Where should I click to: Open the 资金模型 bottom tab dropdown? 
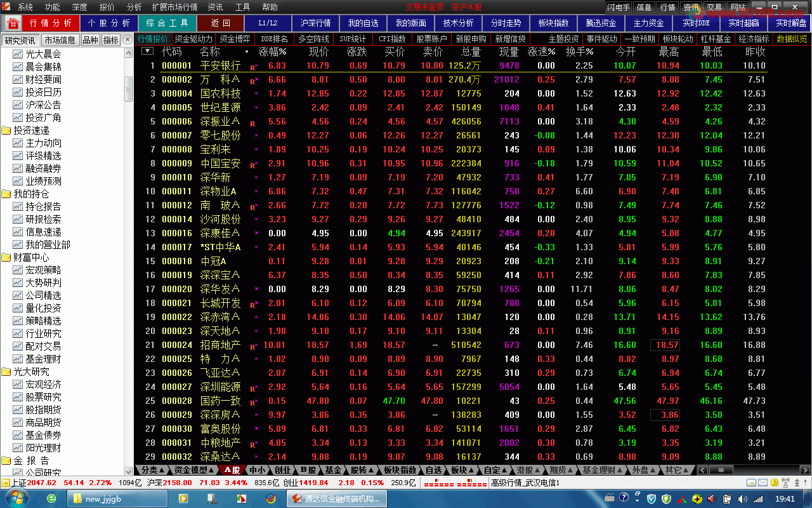(x=194, y=470)
